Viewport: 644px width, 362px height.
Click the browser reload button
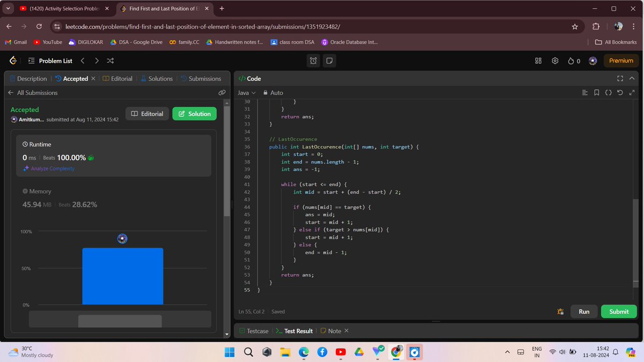(x=39, y=26)
